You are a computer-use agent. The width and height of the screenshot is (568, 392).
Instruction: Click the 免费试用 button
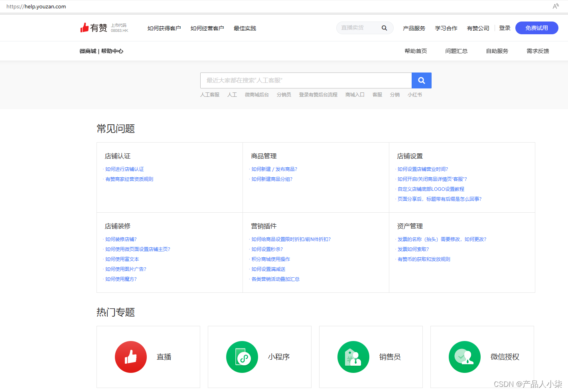(x=537, y=28)
